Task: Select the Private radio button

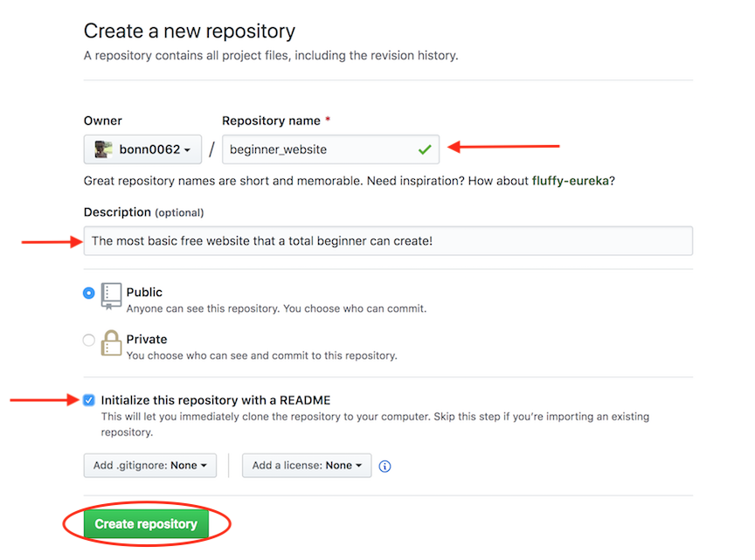Action: point(89,341)
